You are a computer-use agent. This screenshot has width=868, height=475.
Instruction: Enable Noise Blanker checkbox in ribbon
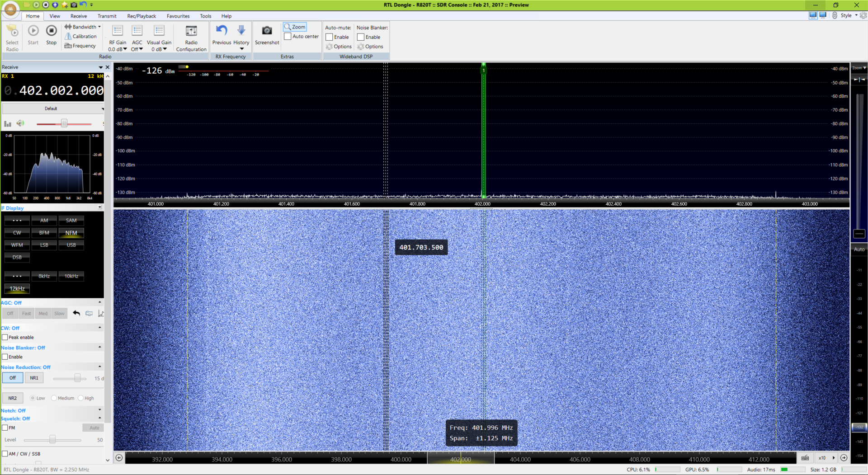(x=361, y=37)
